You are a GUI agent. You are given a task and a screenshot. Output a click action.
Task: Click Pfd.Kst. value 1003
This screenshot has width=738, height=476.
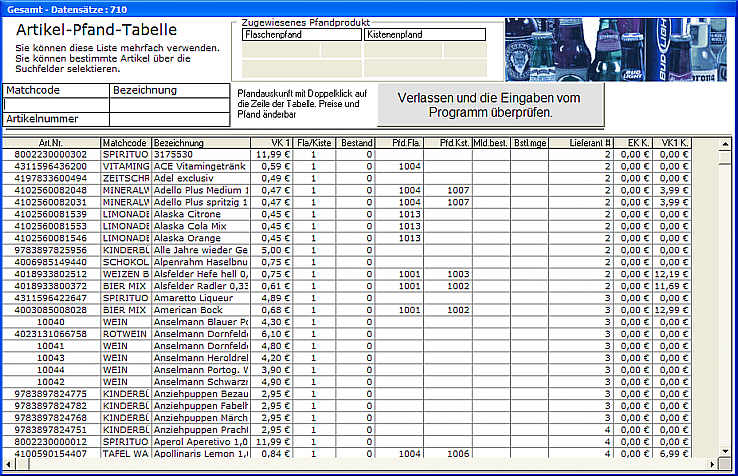(448, 274)
